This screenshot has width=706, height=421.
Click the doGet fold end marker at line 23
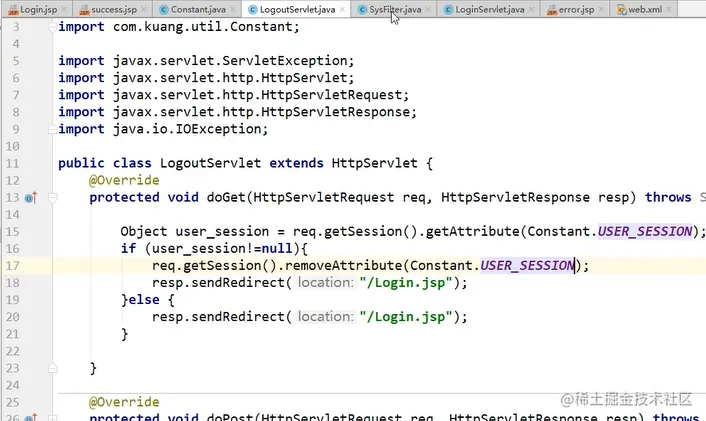pos(52,368)
